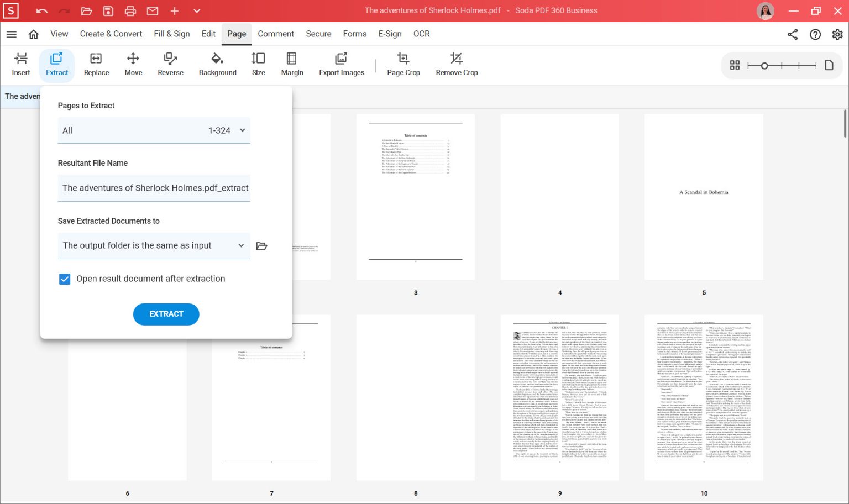The width and height of the screenshot is (849, 504).
Task: Select the Replace pages tool
Action: (x=96, y=64)
